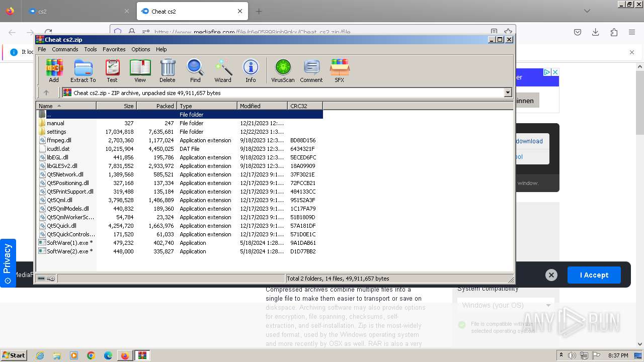Save to Pocket icon in Firefox
The width and height of the screenshot is (644, 362).
point(578,32)
